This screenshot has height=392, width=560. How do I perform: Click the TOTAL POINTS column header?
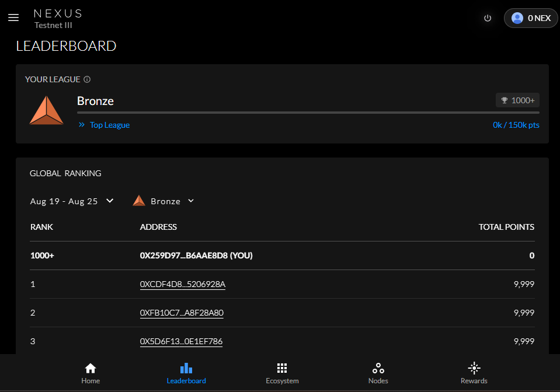pos(506,227)
